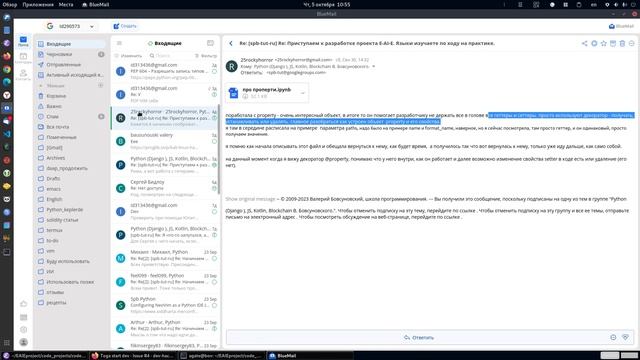Expand the recipients list arrow

point(373,66)
